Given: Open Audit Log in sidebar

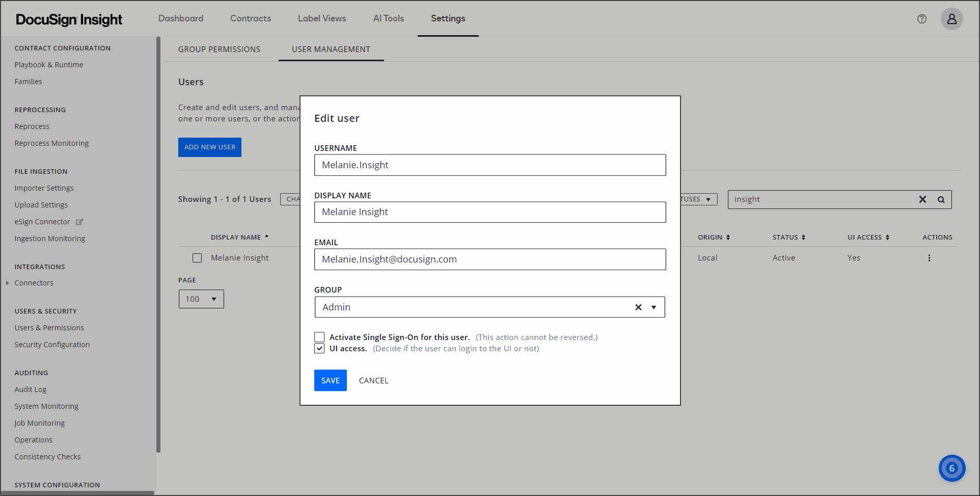Looking at the screenshot, I should coord(31,389).
